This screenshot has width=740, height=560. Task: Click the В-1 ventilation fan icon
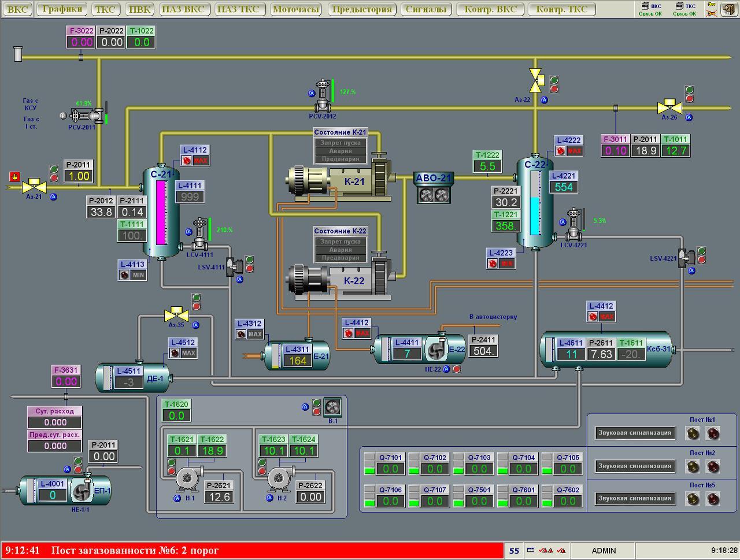(332, 407)
